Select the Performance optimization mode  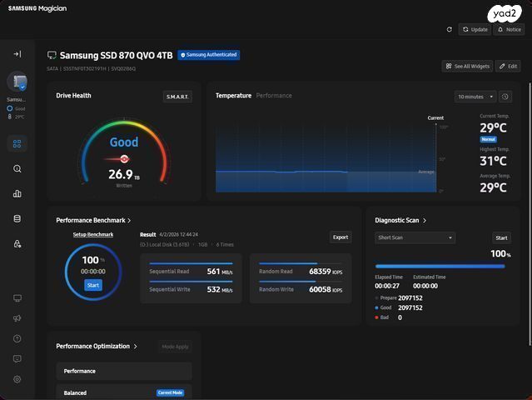[124, 371]
